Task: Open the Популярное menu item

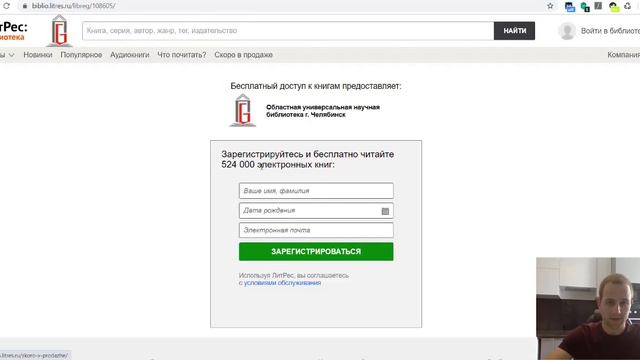Action: tap(81, 55)
